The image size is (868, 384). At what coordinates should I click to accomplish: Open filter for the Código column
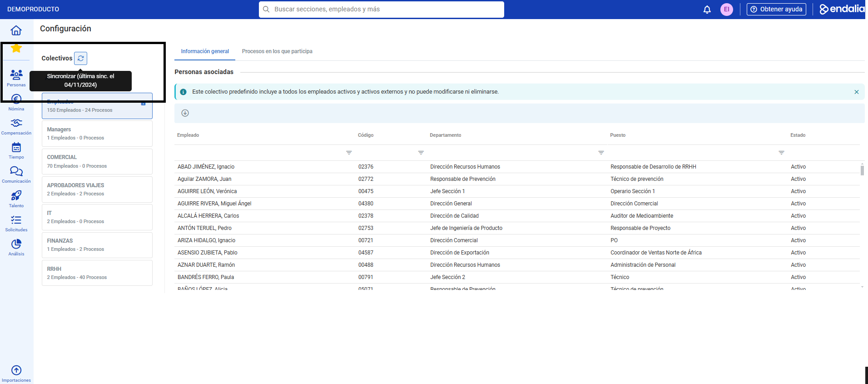click(421, 153)
